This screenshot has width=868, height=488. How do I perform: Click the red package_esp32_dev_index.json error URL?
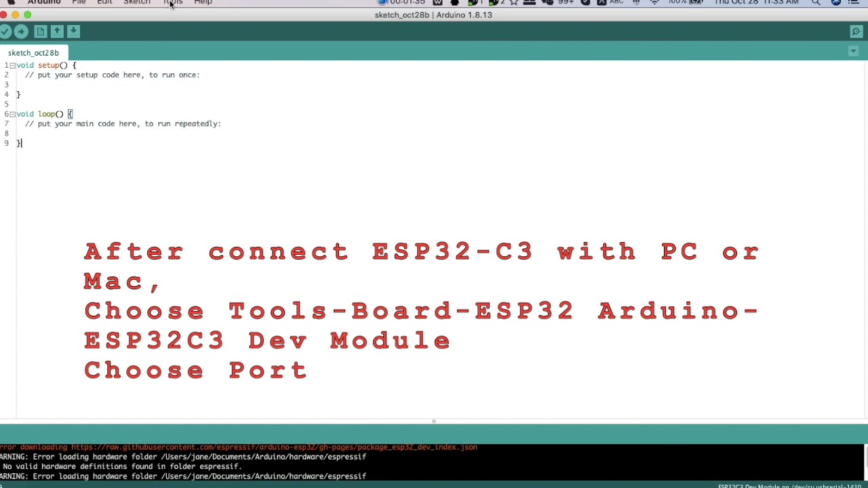274,447
